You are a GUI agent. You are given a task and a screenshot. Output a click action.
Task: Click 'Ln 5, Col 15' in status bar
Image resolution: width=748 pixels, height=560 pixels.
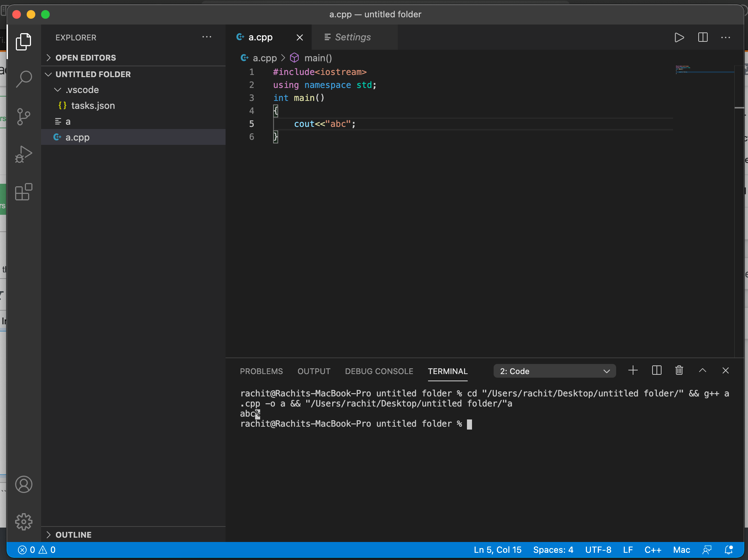498,550
